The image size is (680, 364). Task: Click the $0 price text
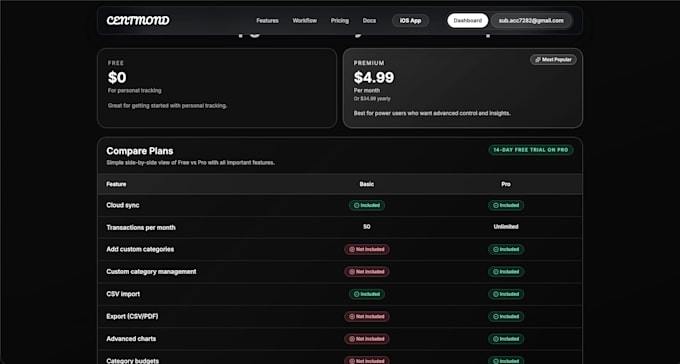point(117,78)
